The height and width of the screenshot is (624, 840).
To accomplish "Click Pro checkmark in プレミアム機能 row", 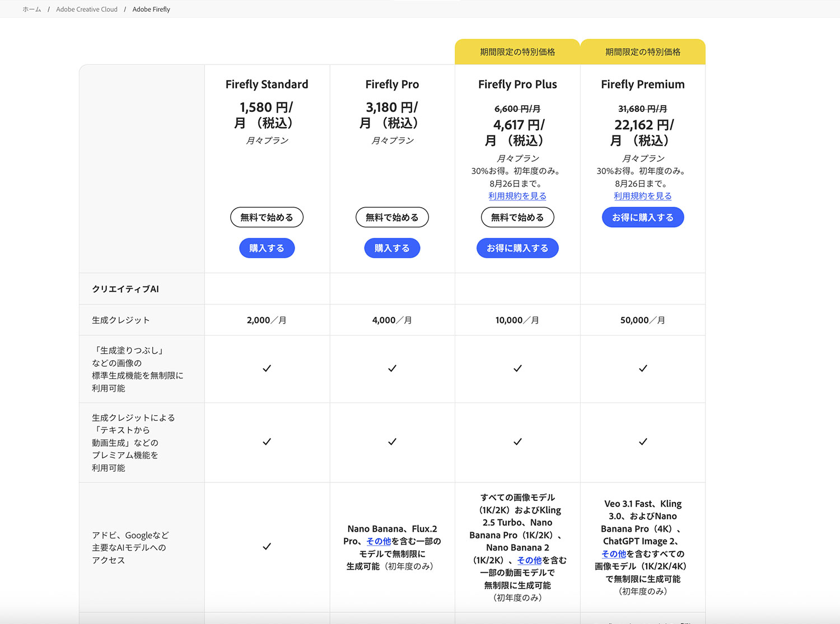I will click(x=392, y=442).
